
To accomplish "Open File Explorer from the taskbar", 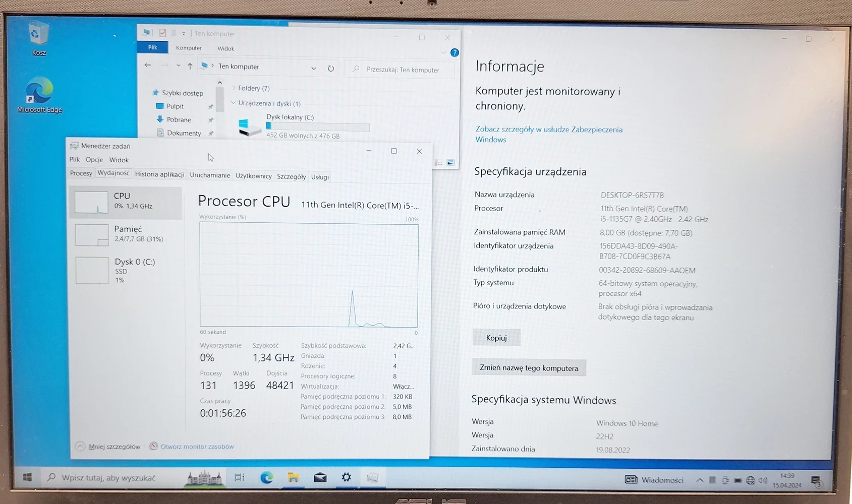I will [293, 477].
